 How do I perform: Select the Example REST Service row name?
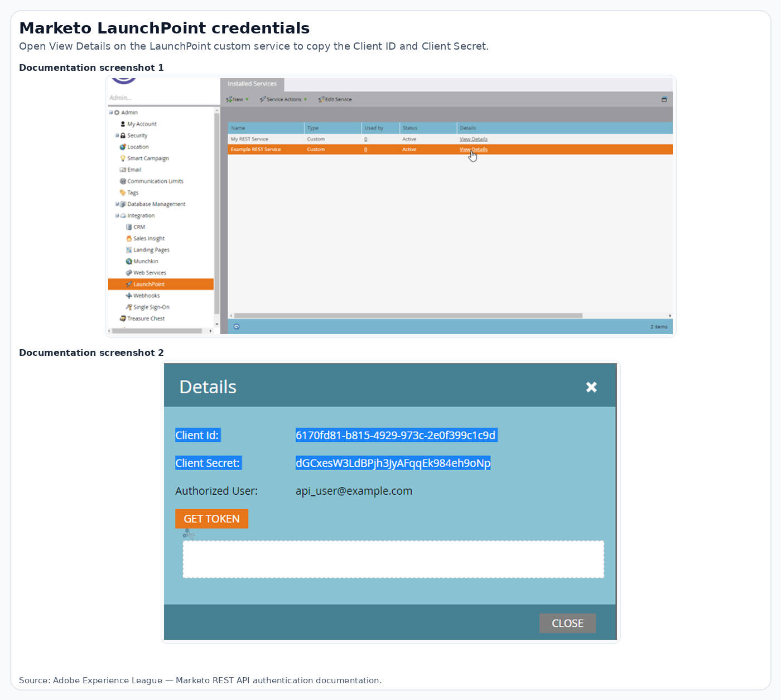click(255, 149)
